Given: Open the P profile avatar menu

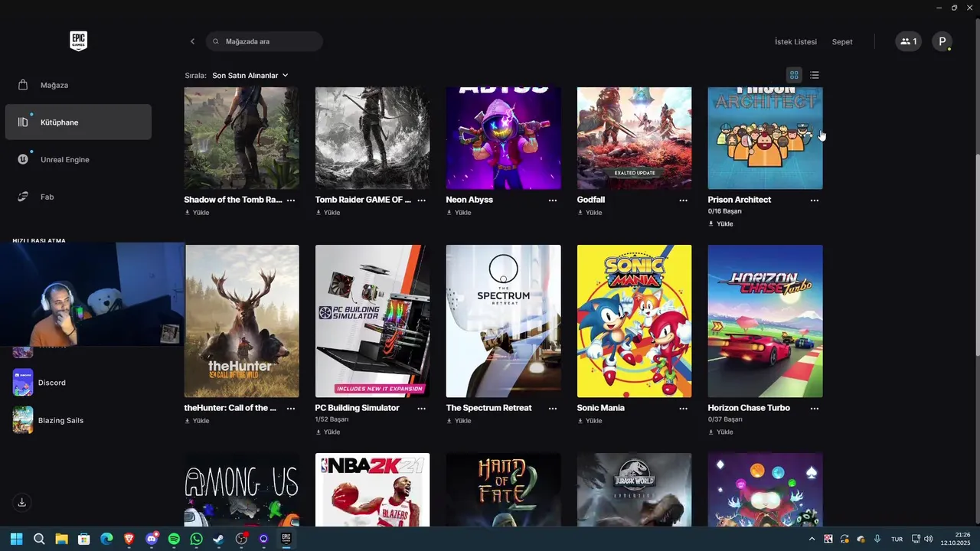Looking at the screenshot, I should pyautogui.click(x=942, y=41).
